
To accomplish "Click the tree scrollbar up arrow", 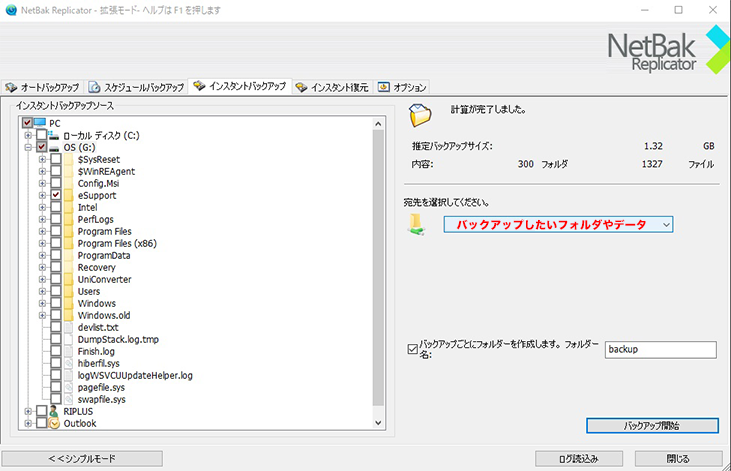I will point(378,124).
